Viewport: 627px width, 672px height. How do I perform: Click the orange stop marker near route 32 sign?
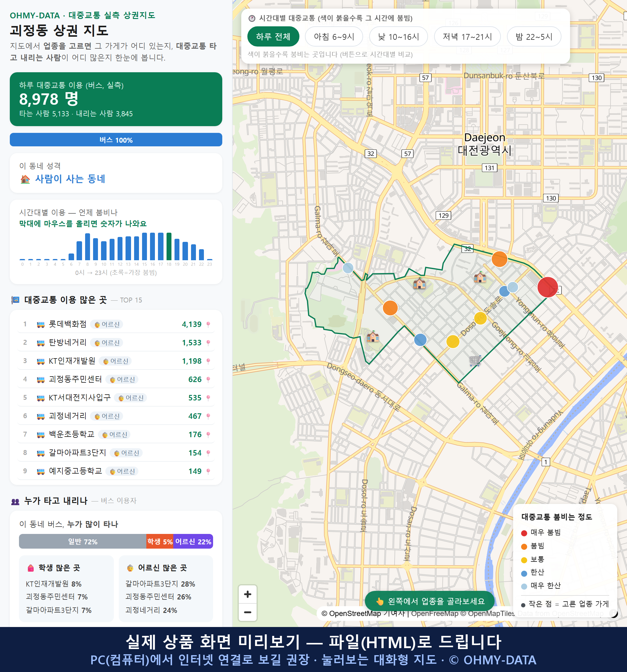pos(499,259)
